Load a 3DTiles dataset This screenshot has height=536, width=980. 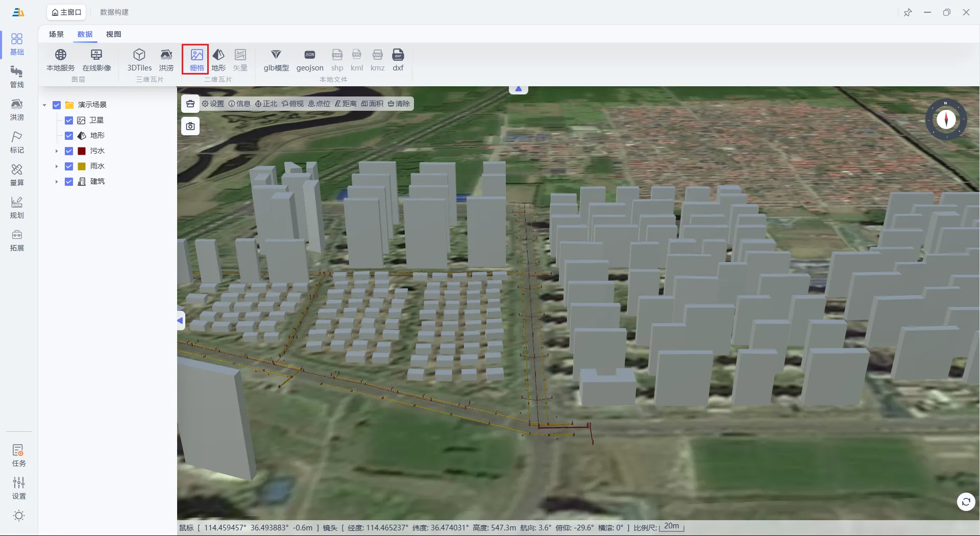[139, 60]
